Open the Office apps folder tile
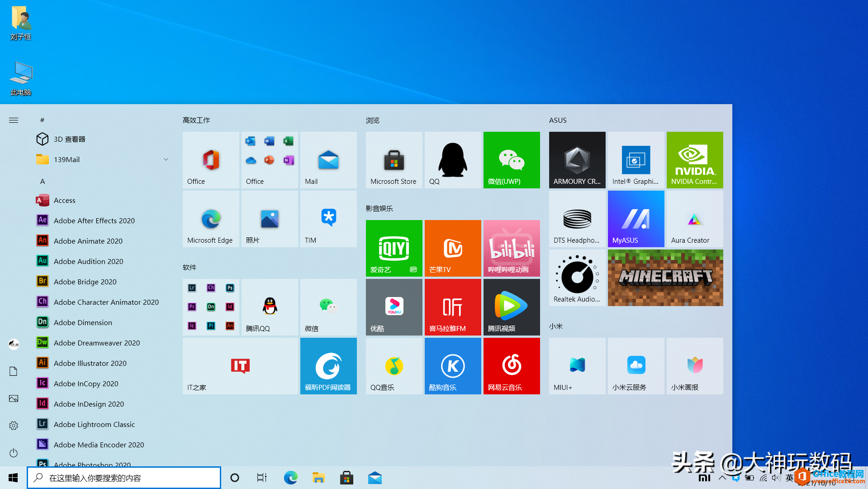 (x=270, y=160)
